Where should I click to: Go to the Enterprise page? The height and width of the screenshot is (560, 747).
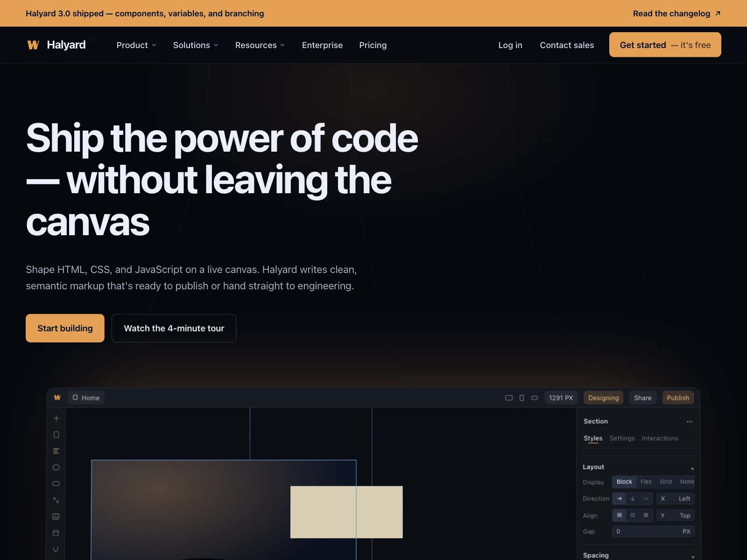(322, 45)
